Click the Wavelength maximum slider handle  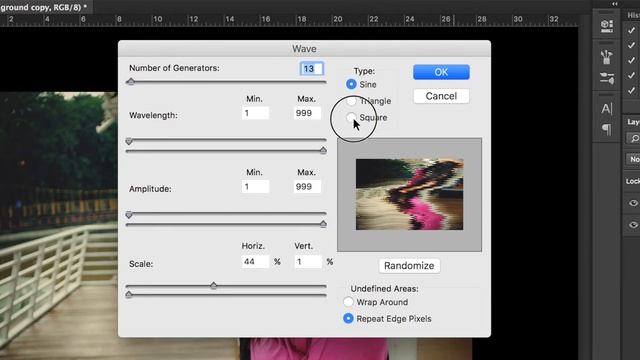click(x=323, y=150)
